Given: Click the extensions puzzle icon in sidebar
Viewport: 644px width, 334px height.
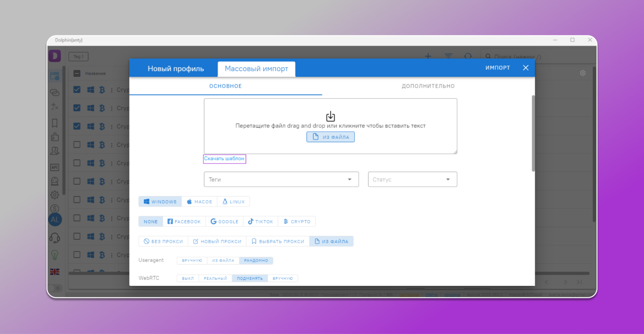Looking at the screenshot, I should point(54,137).
